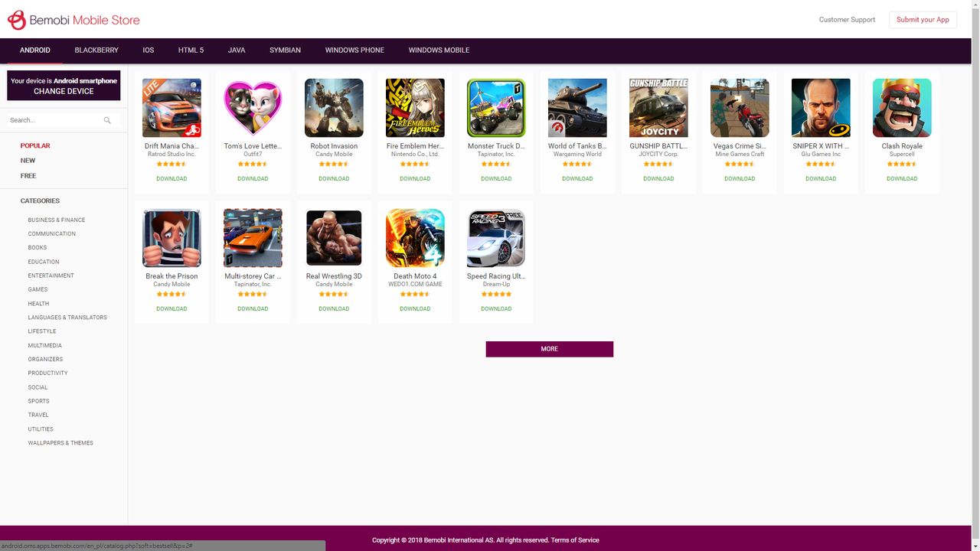
Task: Click the Bemobi Mobile Store logo
Action: click(73, 20)
